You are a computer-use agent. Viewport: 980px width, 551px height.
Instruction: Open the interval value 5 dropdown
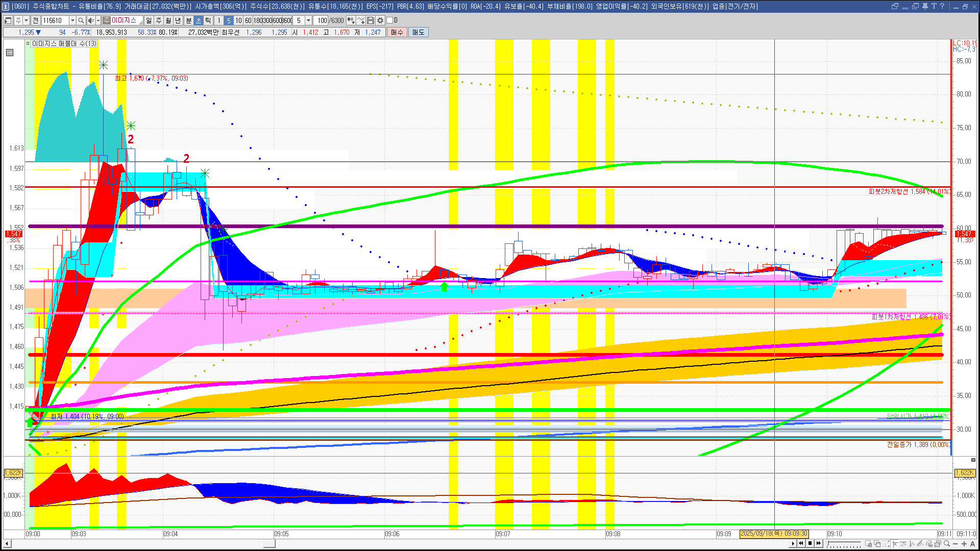(x=308, y=20)
